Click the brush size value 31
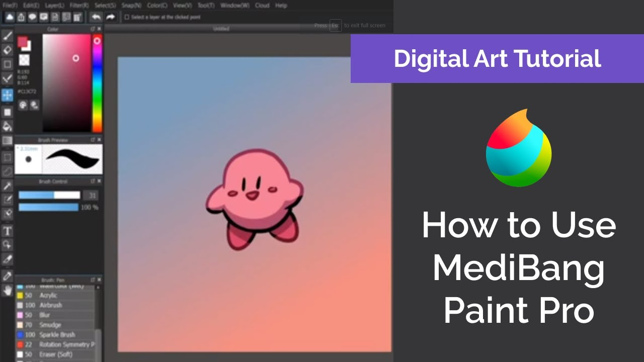 click(x=91, y=195)
